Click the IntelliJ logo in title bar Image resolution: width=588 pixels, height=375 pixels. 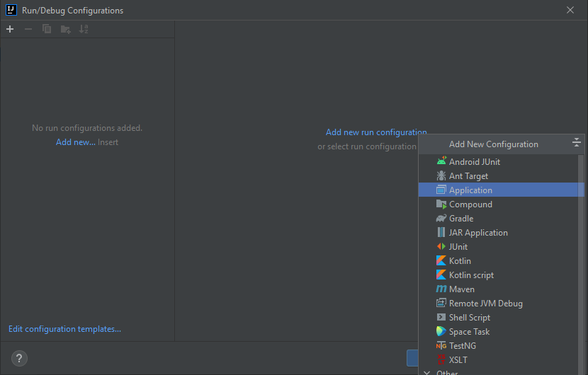(11, 10)
